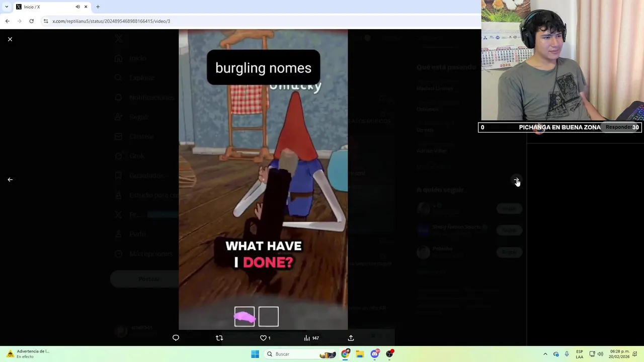
Task: Open Google Chrome from the taskbar
Action: 345,354
